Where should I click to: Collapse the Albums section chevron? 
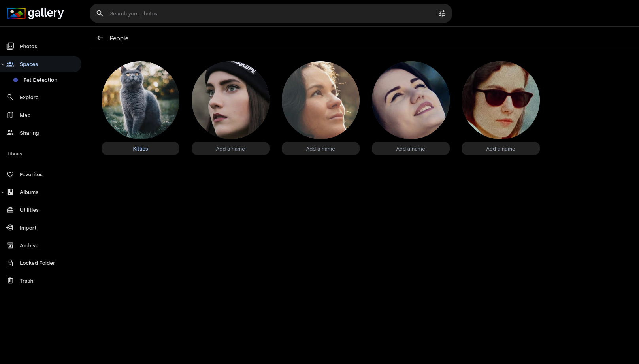[3, 192]
